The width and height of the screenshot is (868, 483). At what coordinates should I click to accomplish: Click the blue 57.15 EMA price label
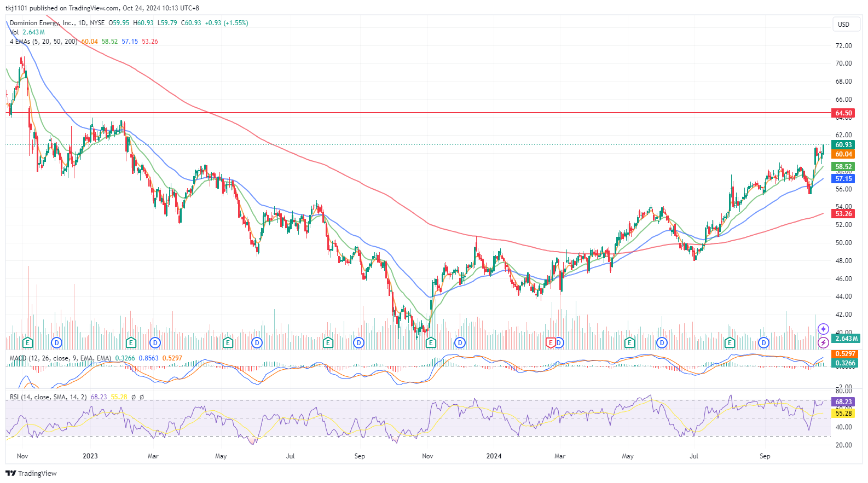point(844,179)
